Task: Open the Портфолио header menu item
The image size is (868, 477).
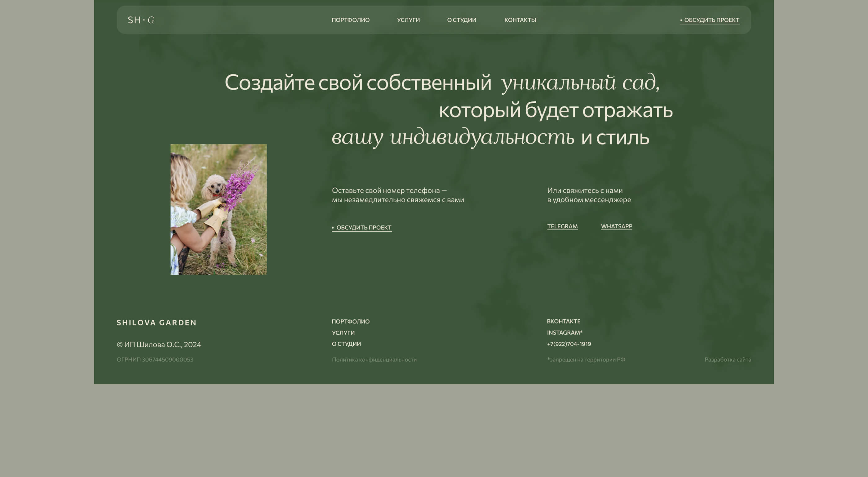Action: (x=350, y=20)
